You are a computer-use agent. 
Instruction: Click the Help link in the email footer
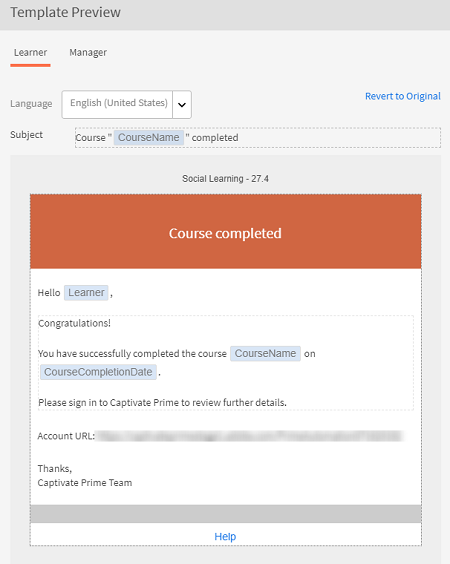[225, 536]
